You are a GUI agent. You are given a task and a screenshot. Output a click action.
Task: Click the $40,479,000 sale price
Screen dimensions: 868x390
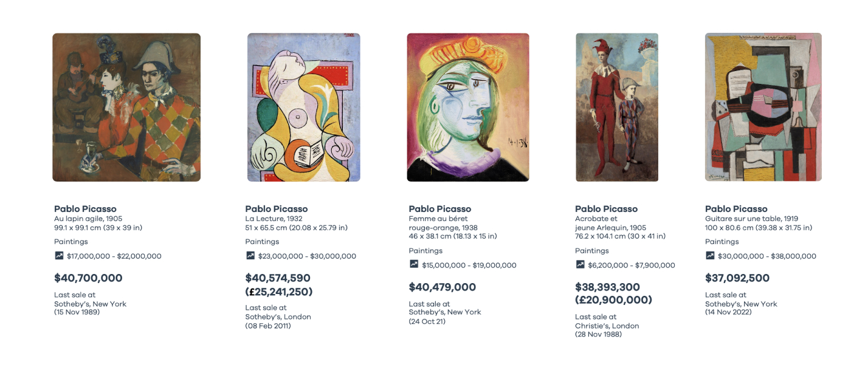click(443, 287)
